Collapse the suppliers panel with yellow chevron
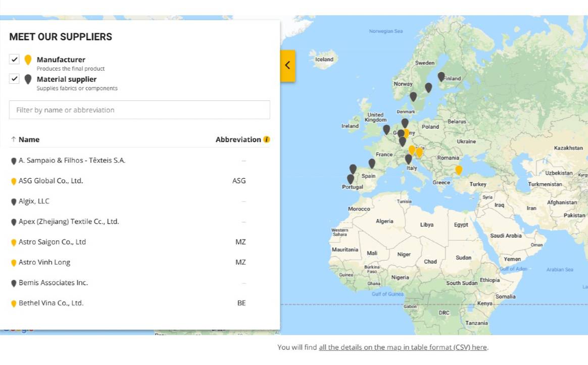The image size is (588, 365). 287,65
